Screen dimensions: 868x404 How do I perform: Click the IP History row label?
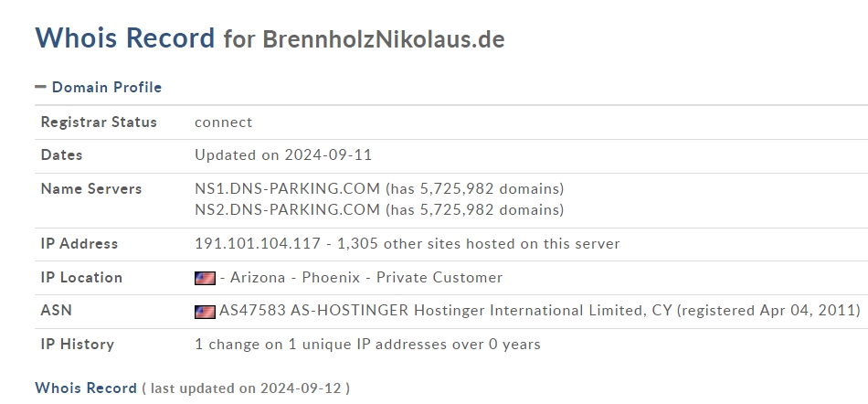[78, 345]
